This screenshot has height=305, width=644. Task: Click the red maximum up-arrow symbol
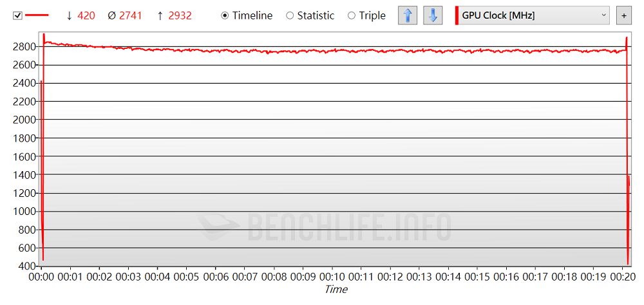[160, 15]
